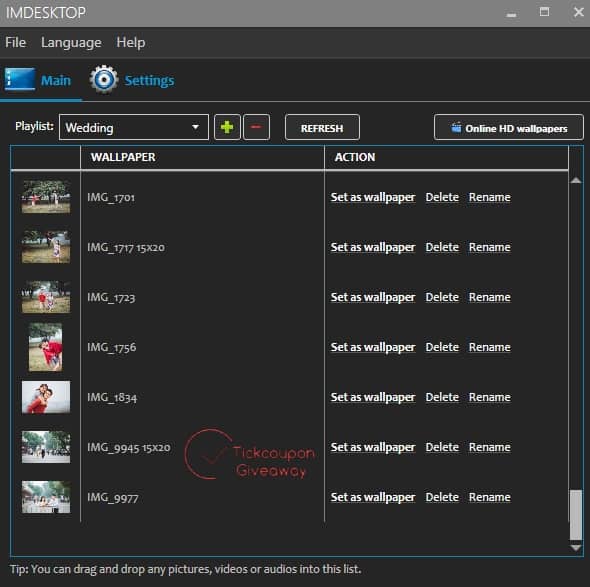Viewport: 590px width, 587px height.
Task: Set IMG_1717 15x20 as wallpaper
Action: (373, 248)
